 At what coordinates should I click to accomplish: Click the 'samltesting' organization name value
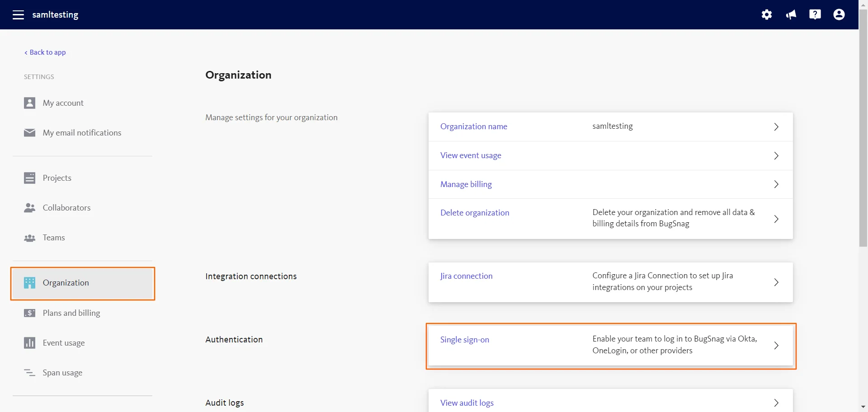click(x=613, y=126)
